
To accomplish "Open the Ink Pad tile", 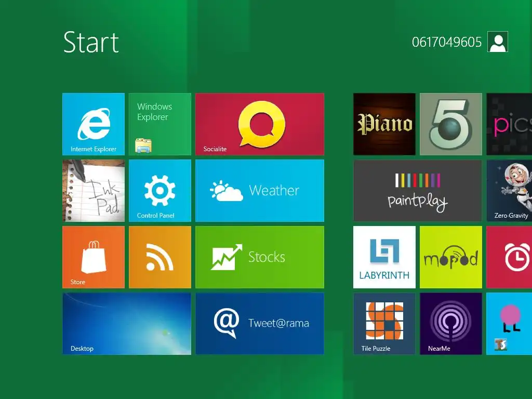I will [94, 191].
